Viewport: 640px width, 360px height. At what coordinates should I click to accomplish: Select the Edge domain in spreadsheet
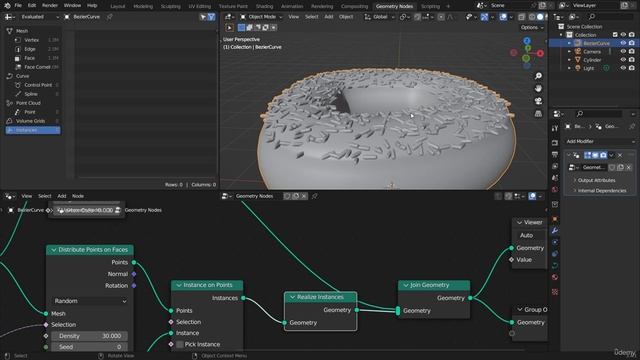[30, 49]
